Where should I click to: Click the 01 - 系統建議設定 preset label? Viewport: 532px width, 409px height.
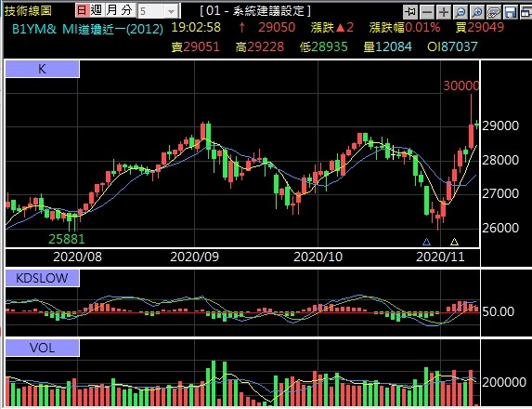pos(255,11)
